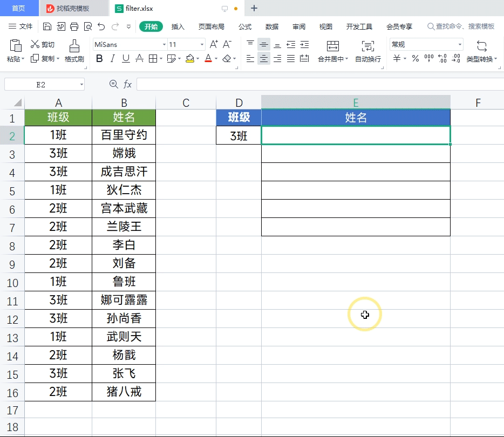Click distributed alignment icon
504x437 pixels.
coord(304,58)
